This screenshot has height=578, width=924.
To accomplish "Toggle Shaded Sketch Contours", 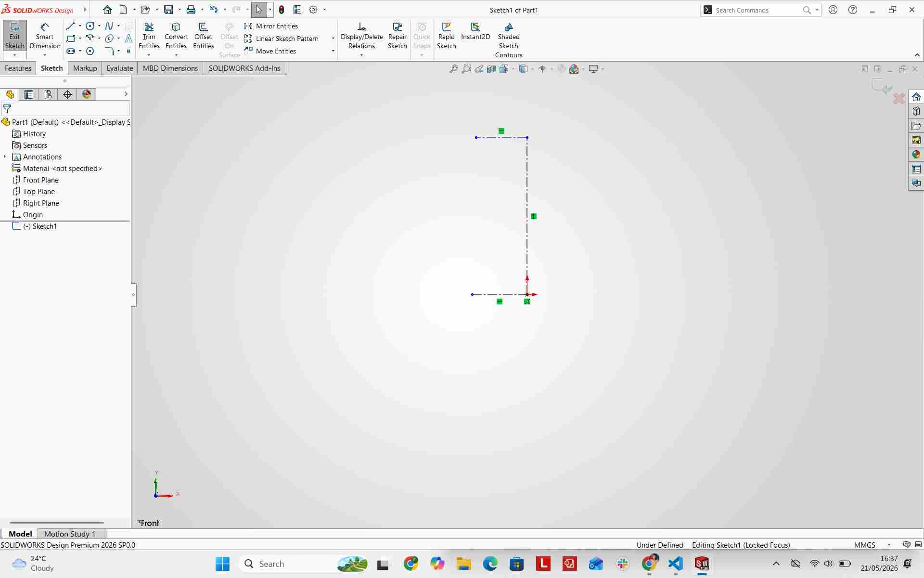I will pos(509,40).
